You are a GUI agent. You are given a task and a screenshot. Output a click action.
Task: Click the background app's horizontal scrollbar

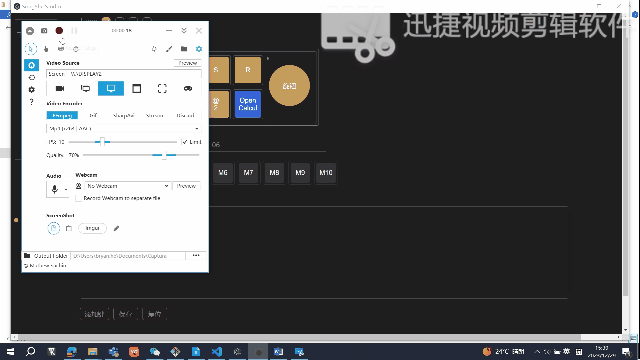(299, 338)
